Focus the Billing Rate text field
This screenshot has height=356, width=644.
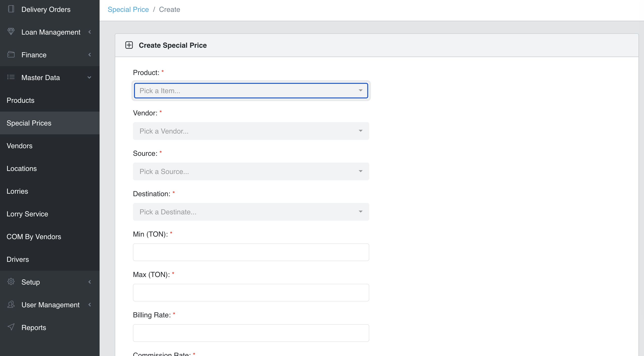[x=251, y=333]
